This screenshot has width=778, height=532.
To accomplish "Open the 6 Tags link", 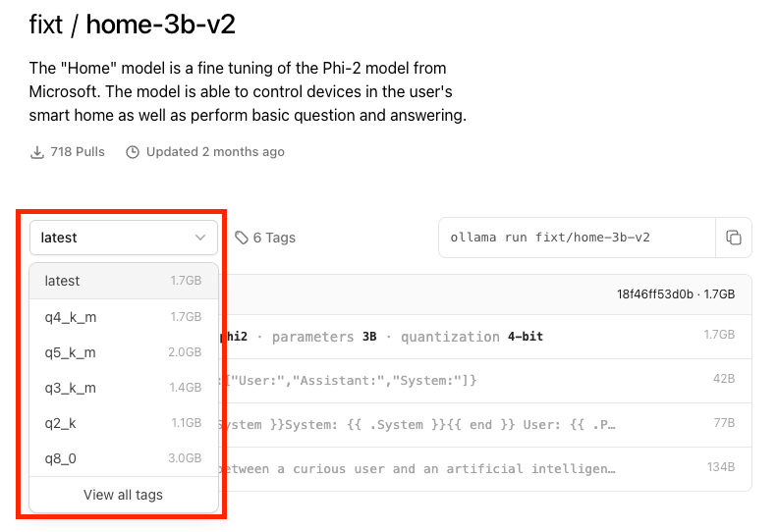I will (274, 238).
